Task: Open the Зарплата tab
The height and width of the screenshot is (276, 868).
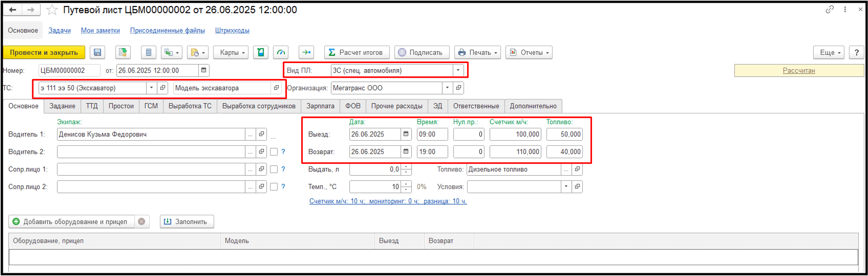Action: point(320,106)
